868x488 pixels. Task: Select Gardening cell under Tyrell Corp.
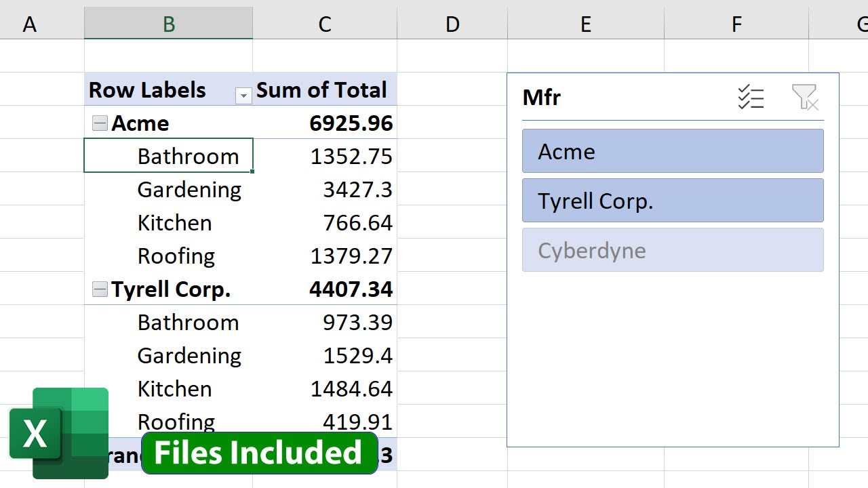click(169, 356)
